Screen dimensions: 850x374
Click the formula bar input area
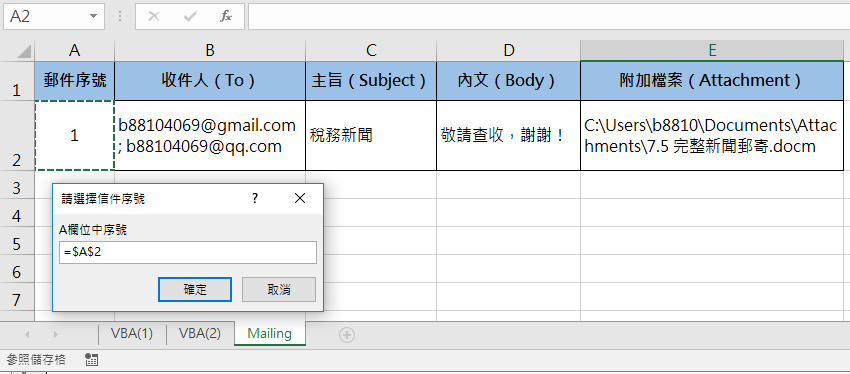(549, 17)
